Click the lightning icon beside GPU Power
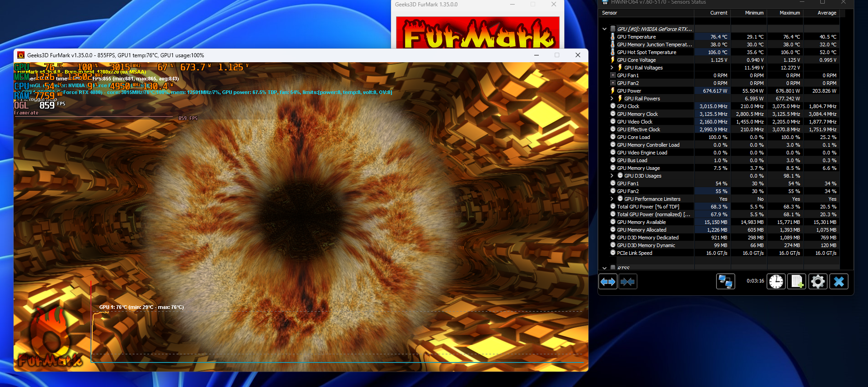 [x=612, y=91]
